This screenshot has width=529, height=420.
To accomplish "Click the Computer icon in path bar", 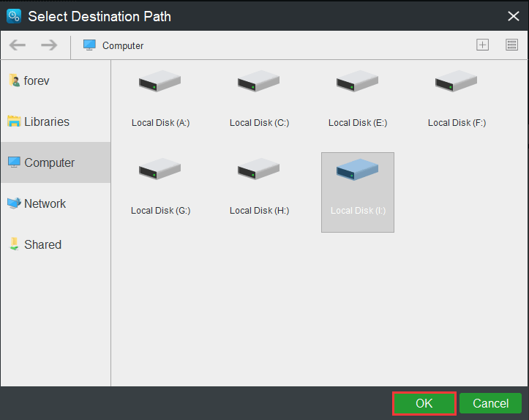I will 89,45.
